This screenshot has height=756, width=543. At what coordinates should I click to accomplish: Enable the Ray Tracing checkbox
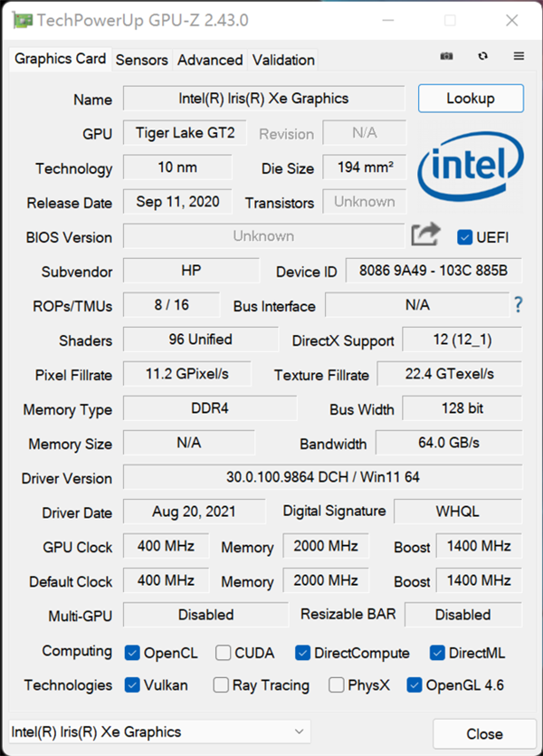point(221,685)
